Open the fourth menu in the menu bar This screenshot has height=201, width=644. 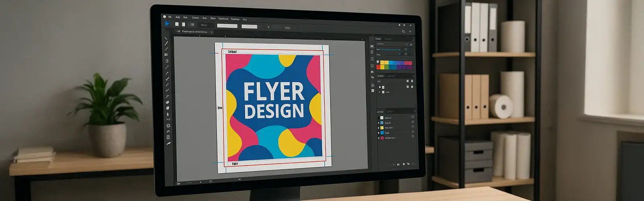click(x=195, y=18)
